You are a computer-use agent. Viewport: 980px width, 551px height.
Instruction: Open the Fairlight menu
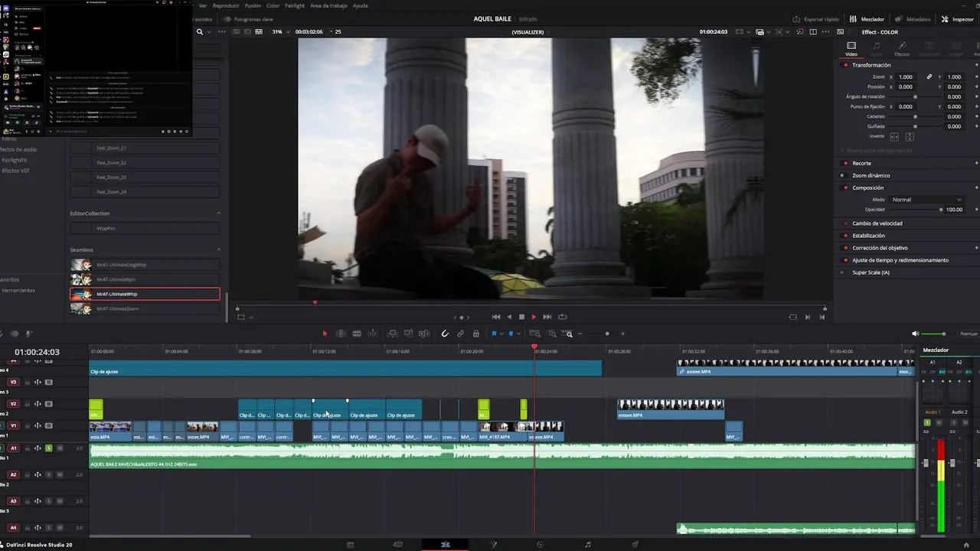pos(295,5)
